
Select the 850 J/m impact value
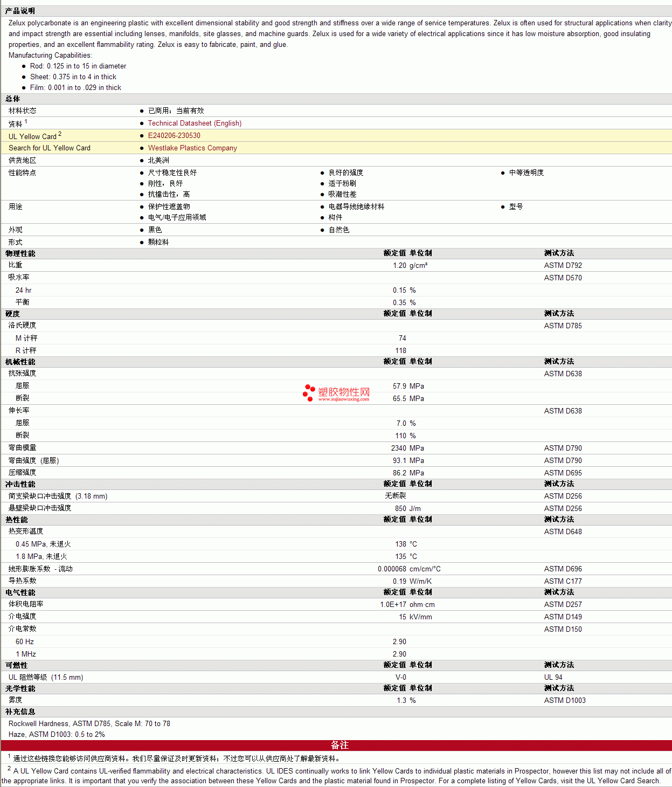[408, 508]
